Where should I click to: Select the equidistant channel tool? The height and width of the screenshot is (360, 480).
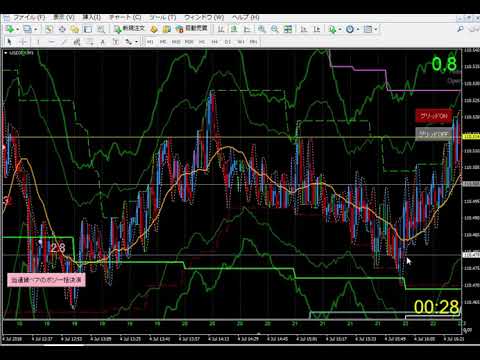(77, 42)
